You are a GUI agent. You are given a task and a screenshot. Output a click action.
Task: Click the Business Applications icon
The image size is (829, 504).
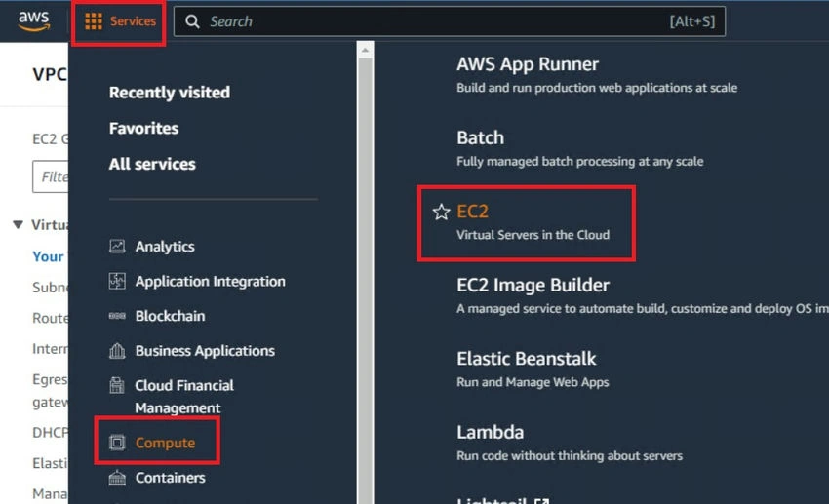click(x=117, y=351)
